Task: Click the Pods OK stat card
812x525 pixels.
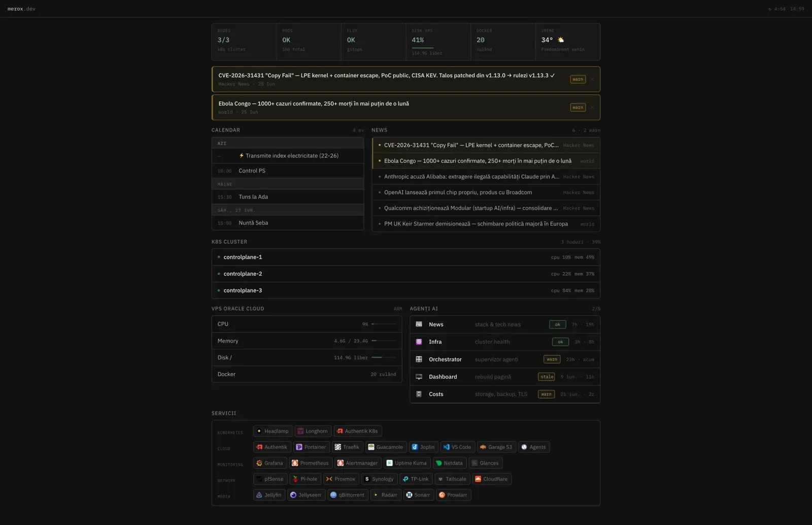Action: 309,42
